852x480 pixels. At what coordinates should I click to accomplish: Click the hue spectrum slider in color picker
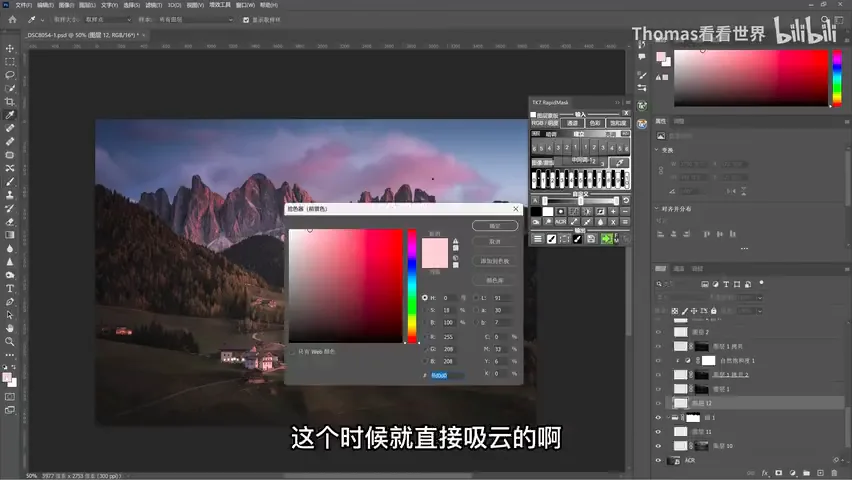point(412,286)
